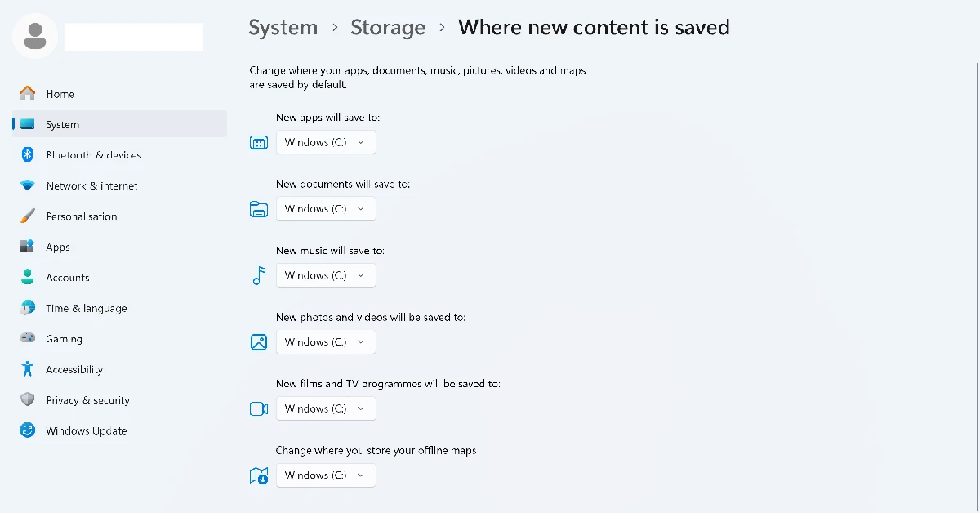980x513 pixels.
Task: Click the Time & language clock icon
Action: [x=28, y=308]
